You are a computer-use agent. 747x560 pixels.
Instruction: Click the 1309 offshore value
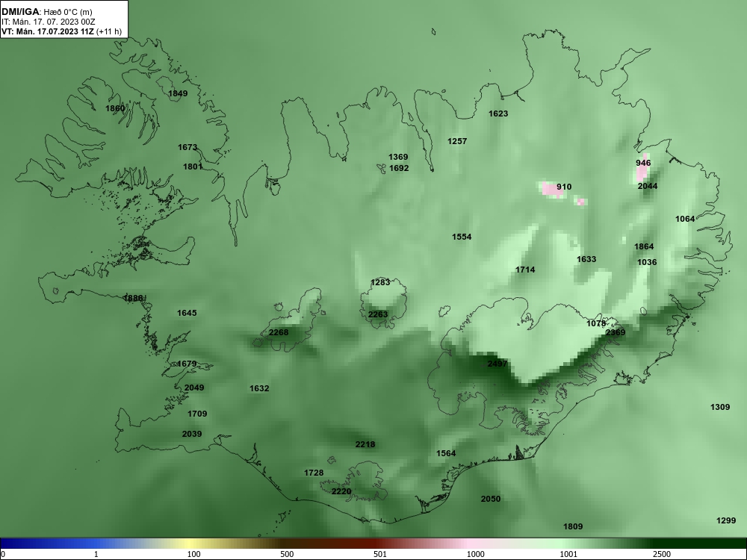720,407
